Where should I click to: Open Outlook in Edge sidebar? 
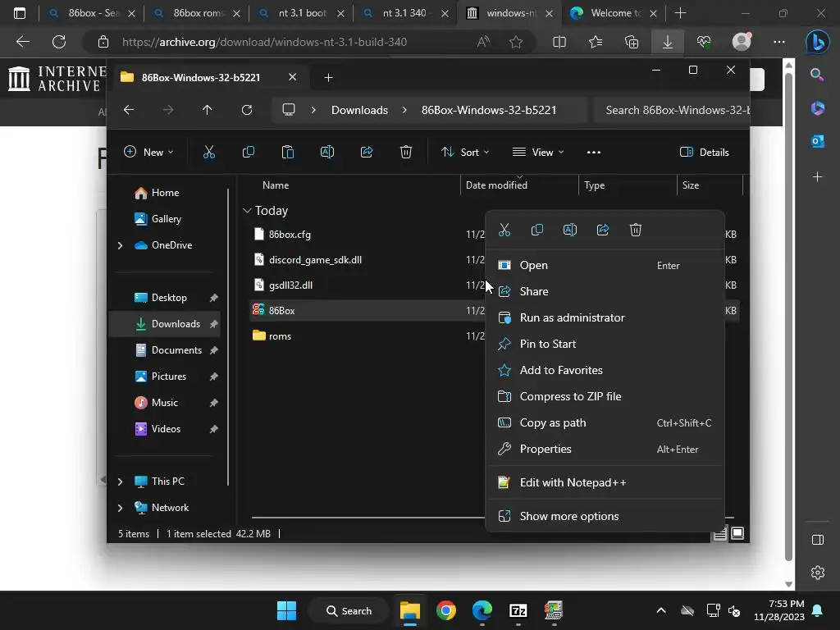[x=818, y=141]
